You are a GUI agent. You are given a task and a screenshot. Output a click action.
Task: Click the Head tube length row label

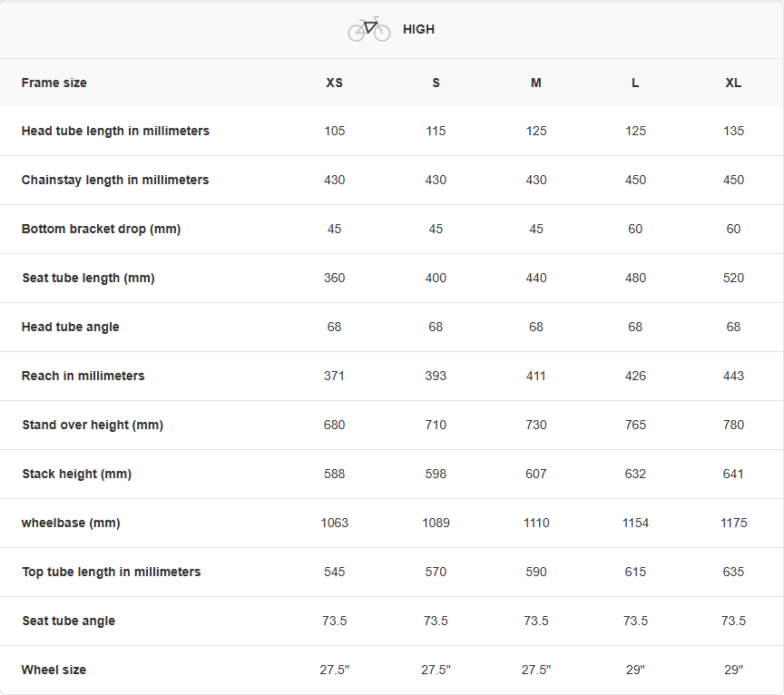[115, 131]
